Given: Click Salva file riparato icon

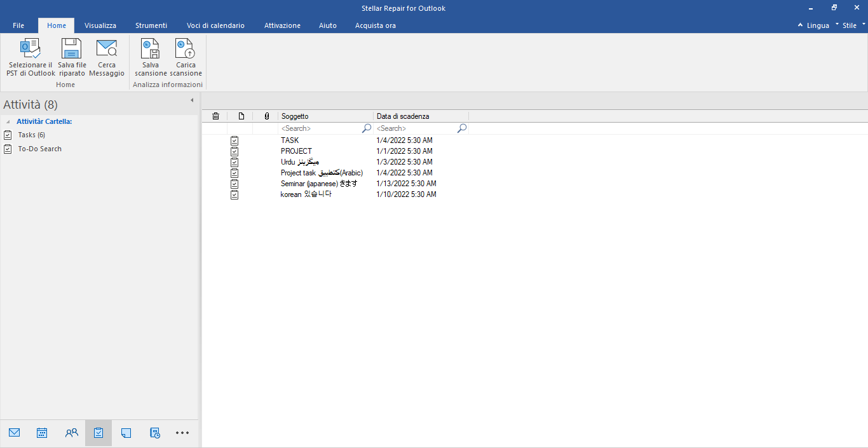Looking at the screenshot, I should (x=71, y=49).
